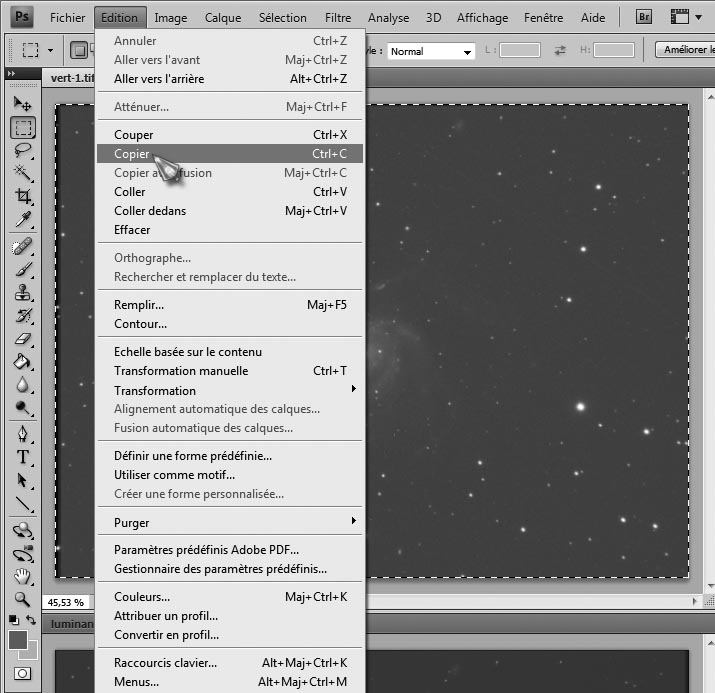The image size is (715, 693).
Task: Open the Style dropdown set to Normal
Action: [x=431, y=51]
